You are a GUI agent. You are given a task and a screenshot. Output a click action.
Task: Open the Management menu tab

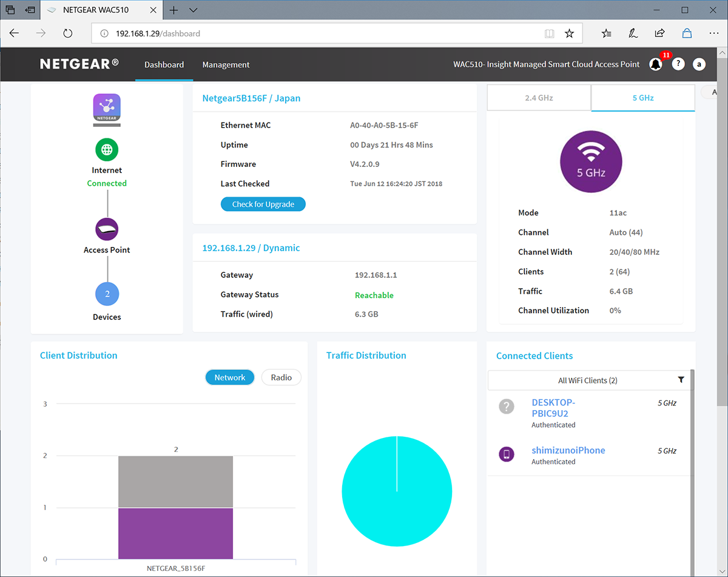pyautogui.click(x=226, y=65)
